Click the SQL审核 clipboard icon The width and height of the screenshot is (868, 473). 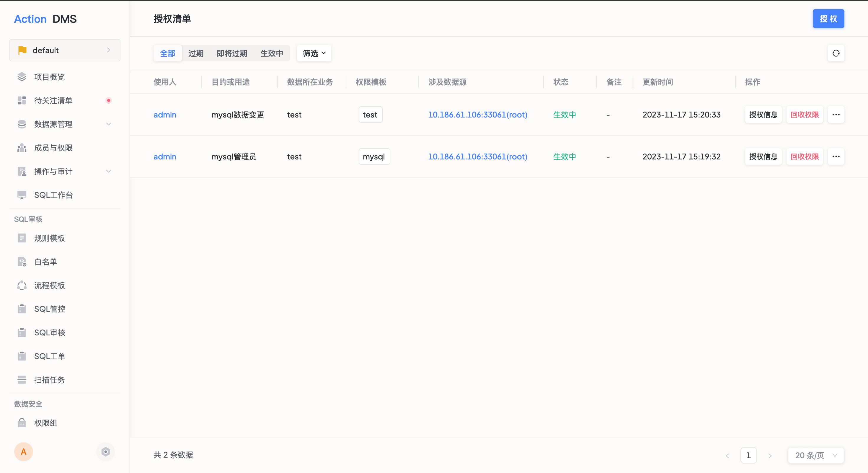(22, 332)
